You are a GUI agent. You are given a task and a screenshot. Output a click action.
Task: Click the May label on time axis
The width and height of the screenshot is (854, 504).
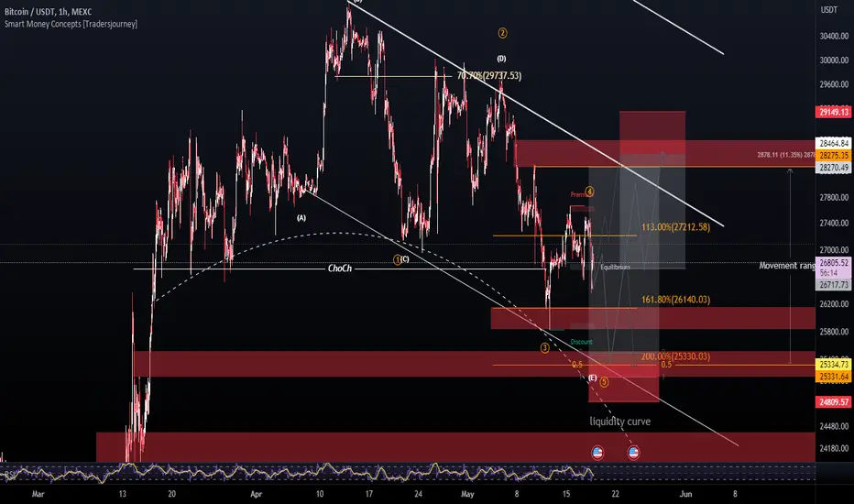point(467,494)
